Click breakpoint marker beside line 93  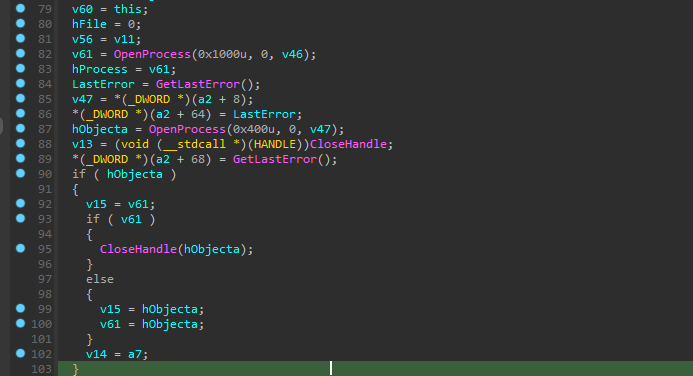[20, 218]
